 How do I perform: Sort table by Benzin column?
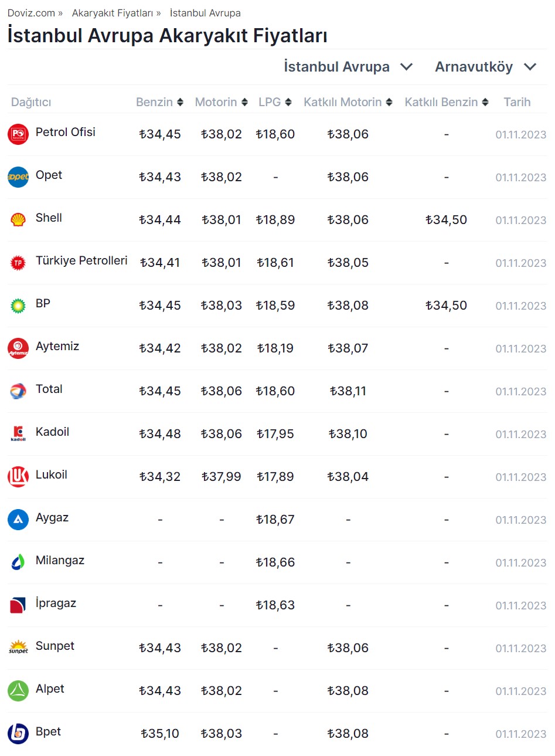click(159, 102)
